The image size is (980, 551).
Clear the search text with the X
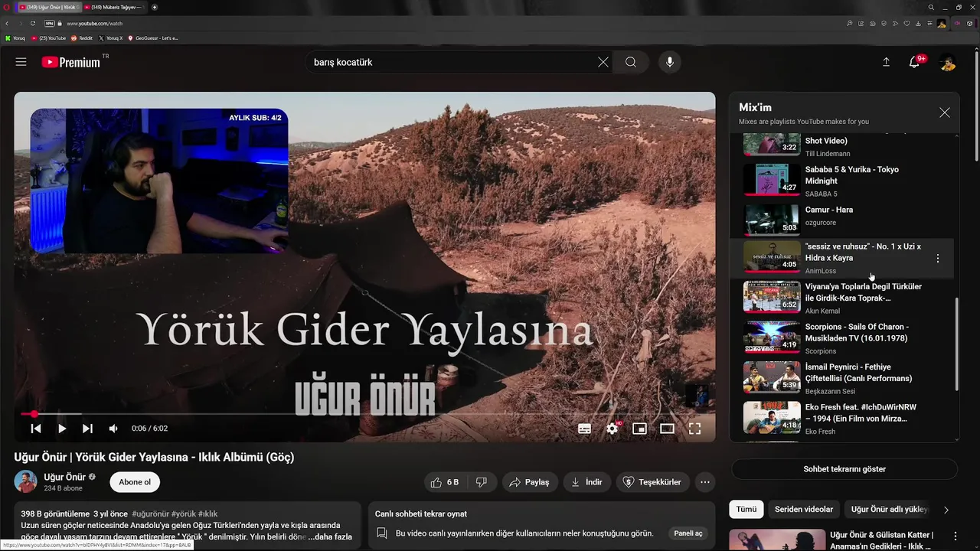[603, 62]
